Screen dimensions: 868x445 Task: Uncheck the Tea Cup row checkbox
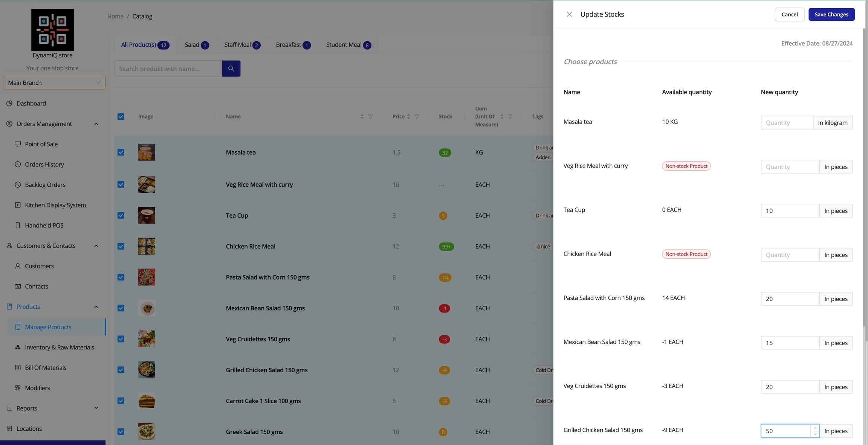(121, 215)
